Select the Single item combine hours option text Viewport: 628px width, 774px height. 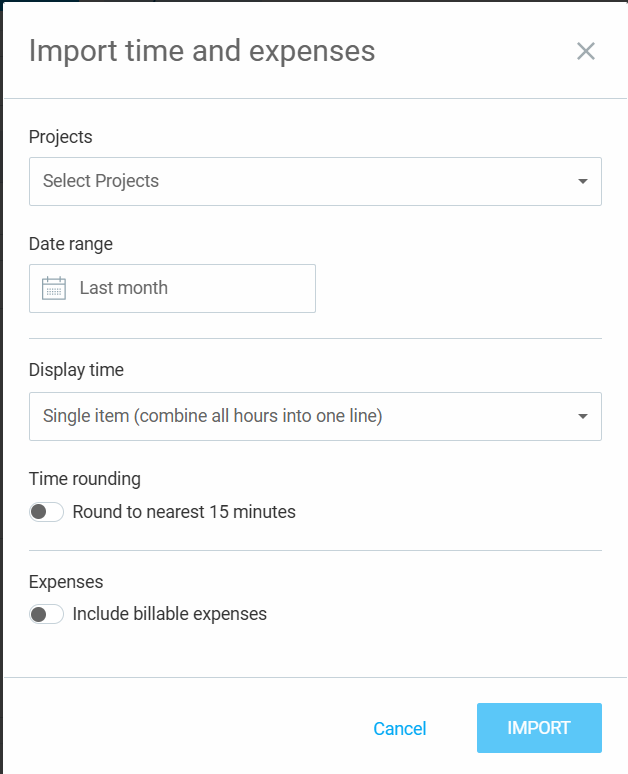213,416
